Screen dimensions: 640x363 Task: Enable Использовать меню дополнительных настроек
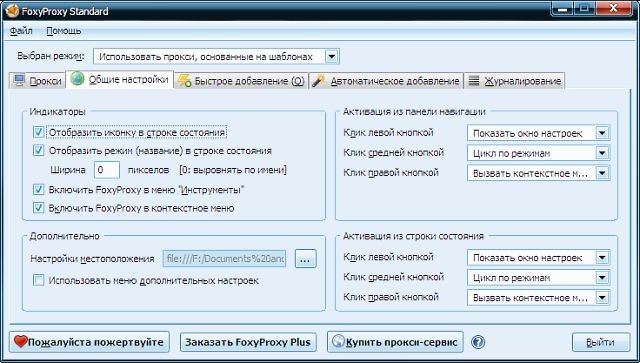pyautogui.click(x=38, y=280)
